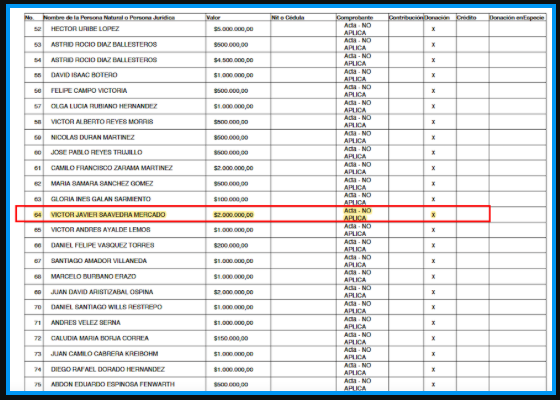
Task: Click JUAN CAMILO CABRERA KREIBOHM
Action: click(104, 354)
